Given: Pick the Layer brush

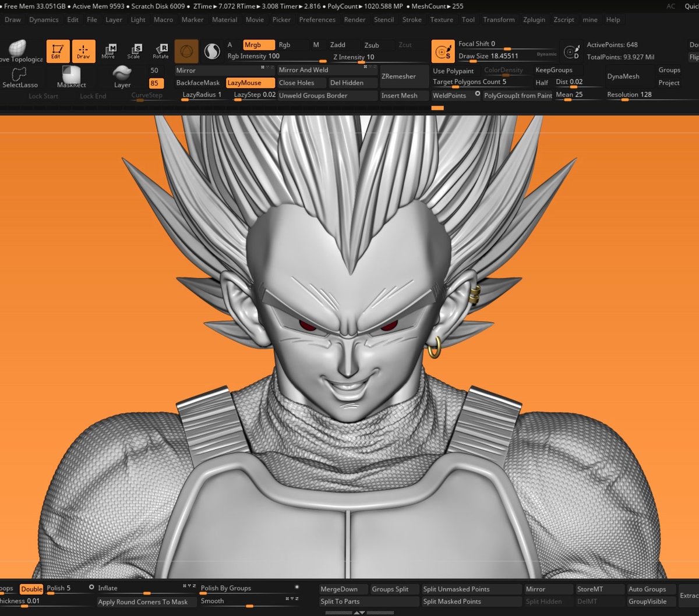Looking at the screenshot, I should [x=122, y=77].
